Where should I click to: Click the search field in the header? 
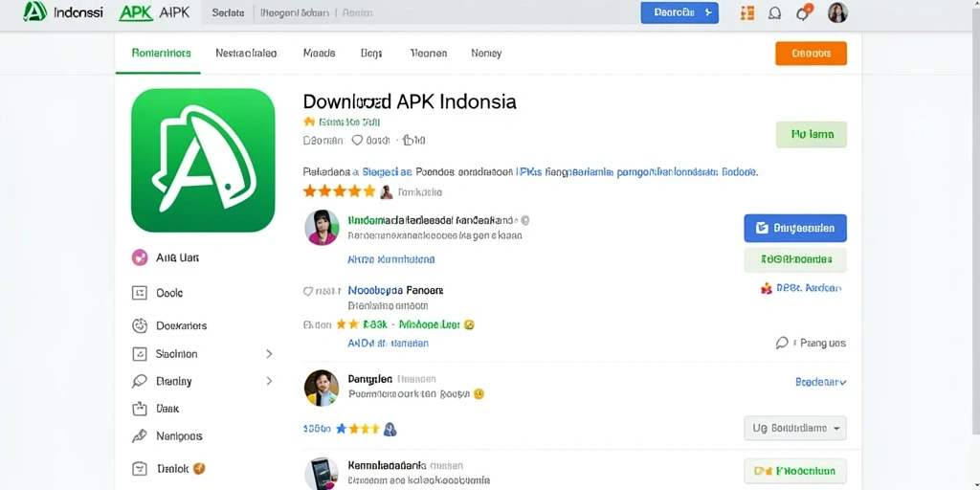click(419, 12)
